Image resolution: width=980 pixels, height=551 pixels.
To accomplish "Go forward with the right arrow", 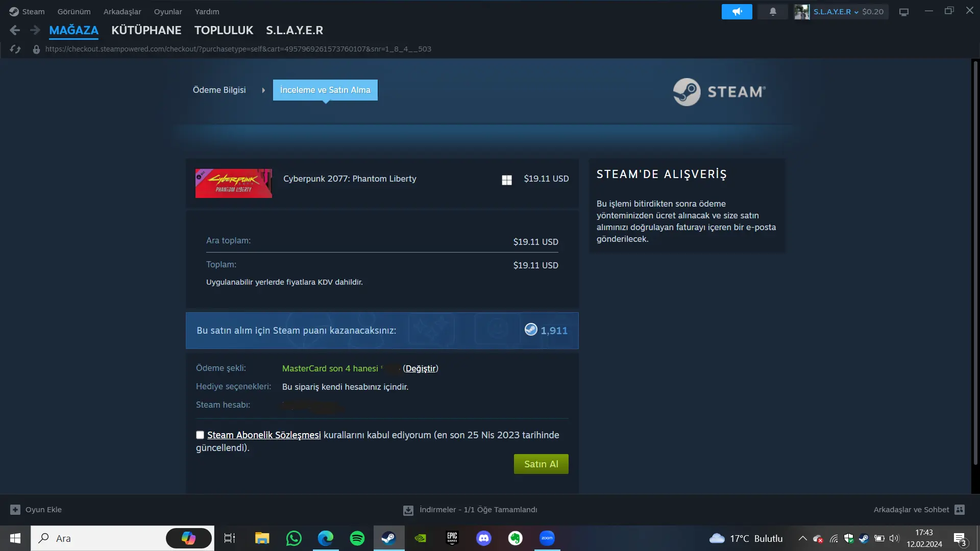I will 35,30.
